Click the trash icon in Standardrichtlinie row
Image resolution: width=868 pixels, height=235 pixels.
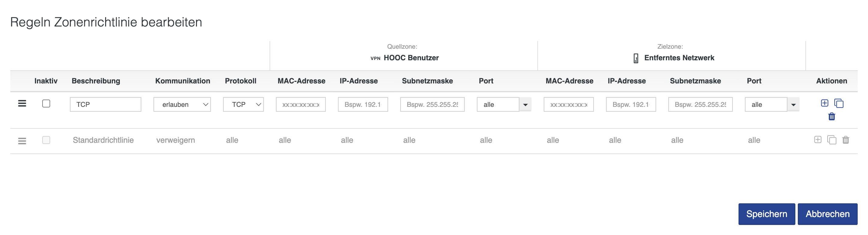(846, 140)
